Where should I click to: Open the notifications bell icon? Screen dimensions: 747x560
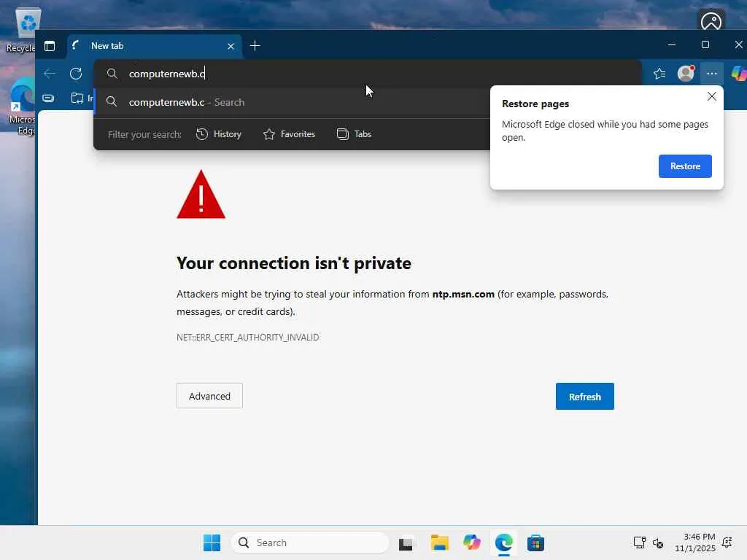coord(727,542)
